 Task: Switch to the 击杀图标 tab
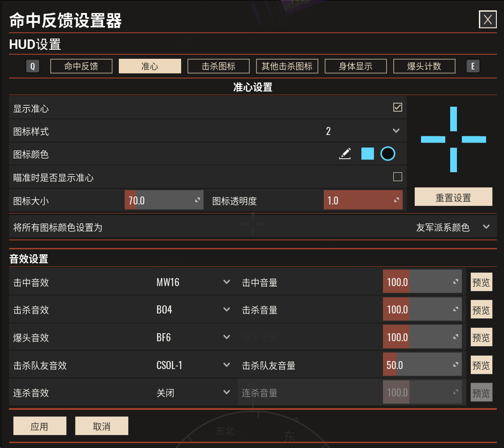click(x=218, y=66)
